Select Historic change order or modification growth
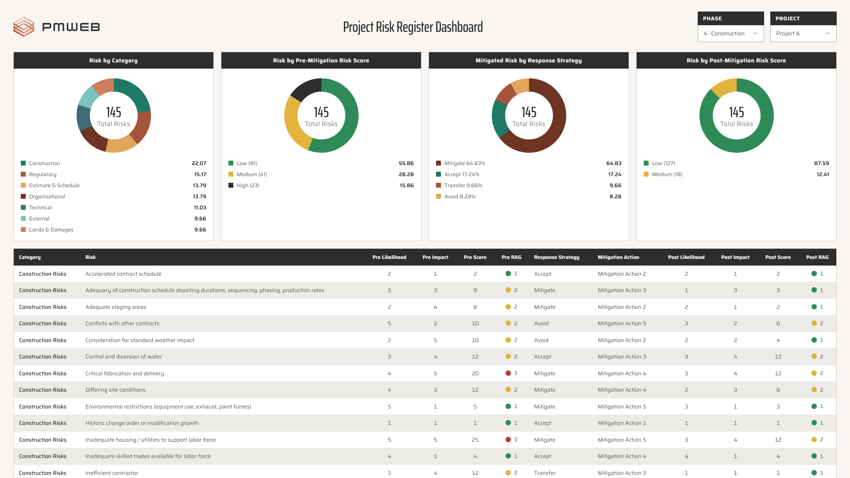This screenshot has height=478, width=850. [141, 423]
